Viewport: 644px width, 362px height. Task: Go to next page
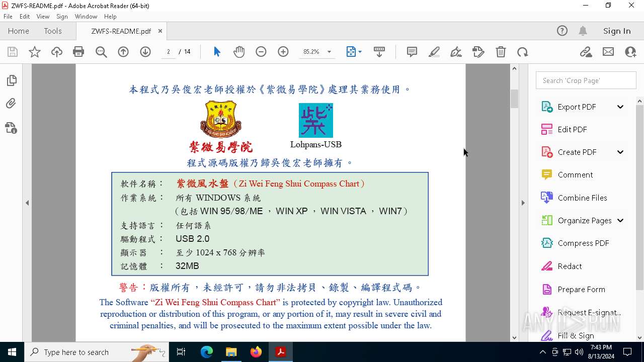click(145, 52)
